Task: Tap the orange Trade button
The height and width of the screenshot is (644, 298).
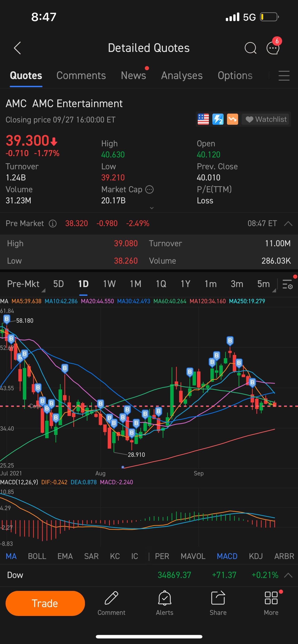Action: click(45, 603)
